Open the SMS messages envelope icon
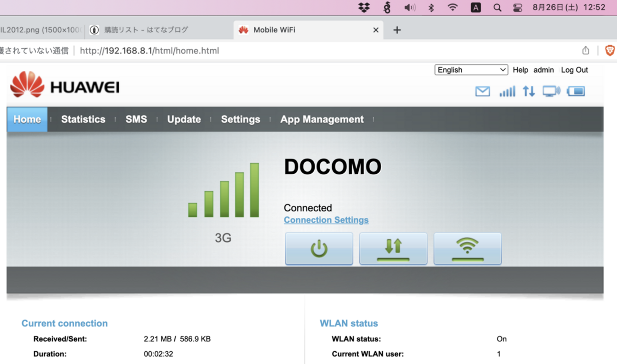Image resolution: width=617 pixels, height=364 pixels. coord(482,91)
